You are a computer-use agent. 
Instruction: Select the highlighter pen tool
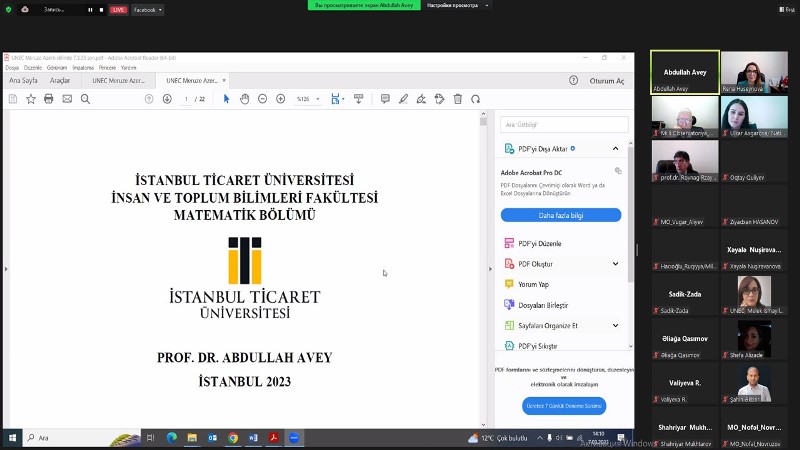(x=403, y=99)
